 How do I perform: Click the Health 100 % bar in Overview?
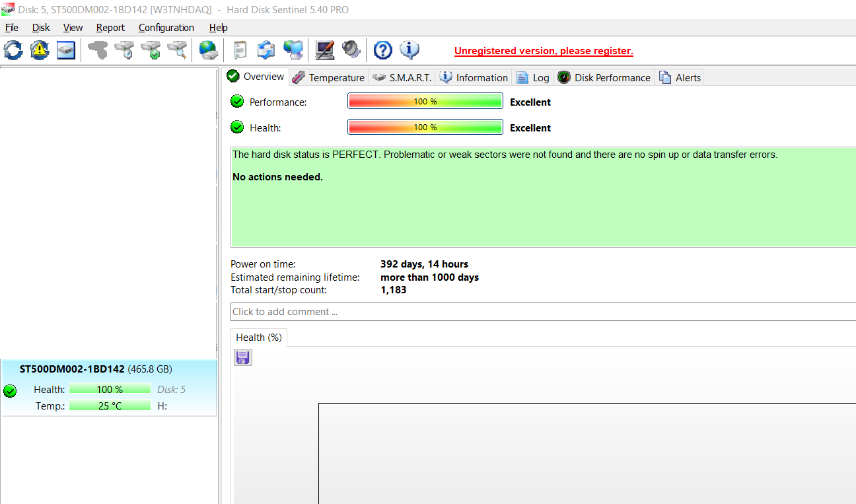pyautogui.click(x=425, y=127)
